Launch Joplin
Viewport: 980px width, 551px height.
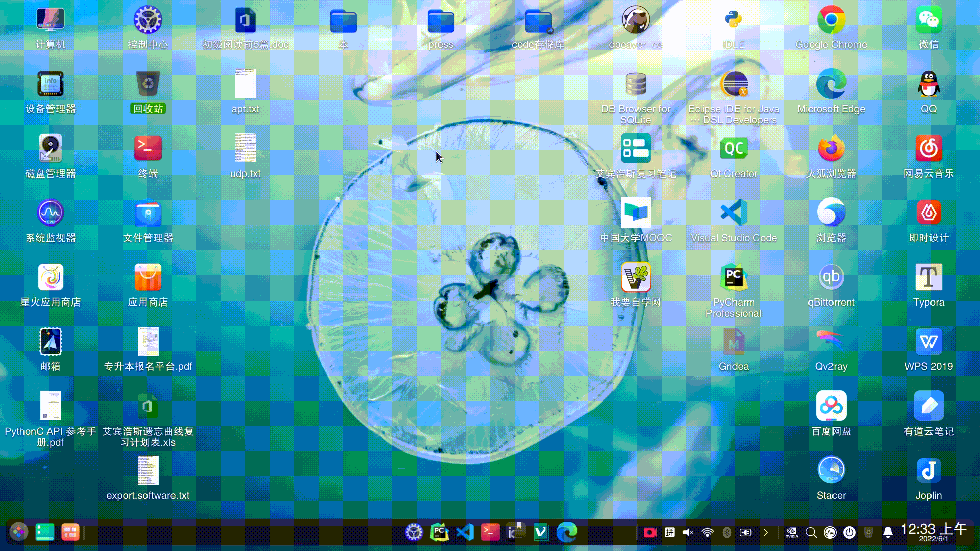(x=928, y=470)
